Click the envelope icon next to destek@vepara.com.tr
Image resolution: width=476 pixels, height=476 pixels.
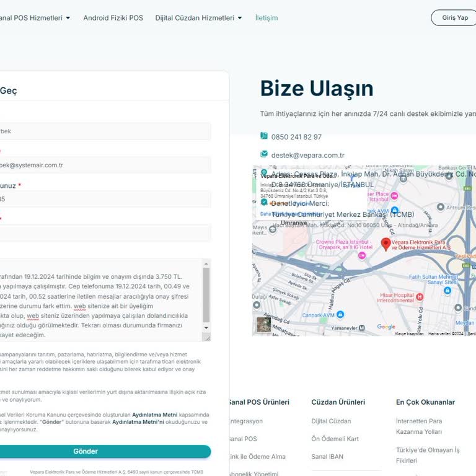[x=264, y=154]
